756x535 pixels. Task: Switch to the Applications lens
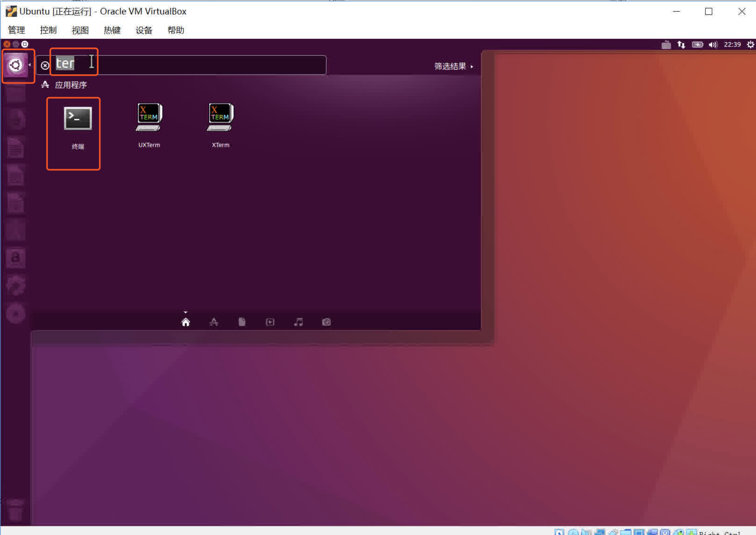(214, 322)
